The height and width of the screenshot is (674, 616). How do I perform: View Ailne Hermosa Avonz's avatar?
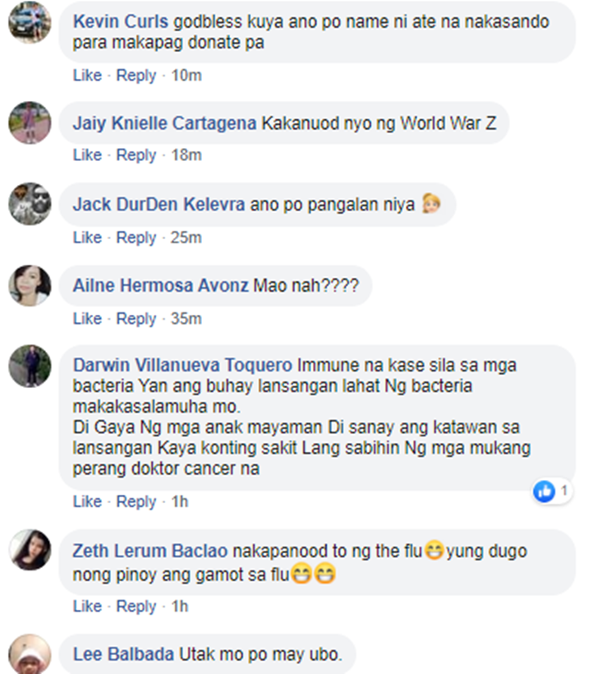pyautogui.click(x=30, y=286)
